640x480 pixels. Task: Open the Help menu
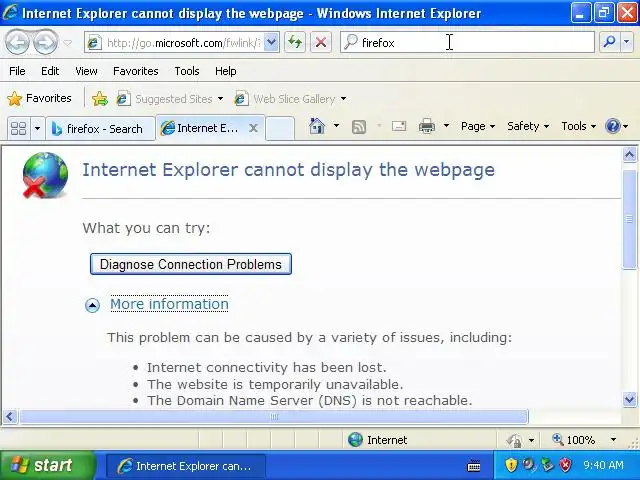(x=226, y=71)
